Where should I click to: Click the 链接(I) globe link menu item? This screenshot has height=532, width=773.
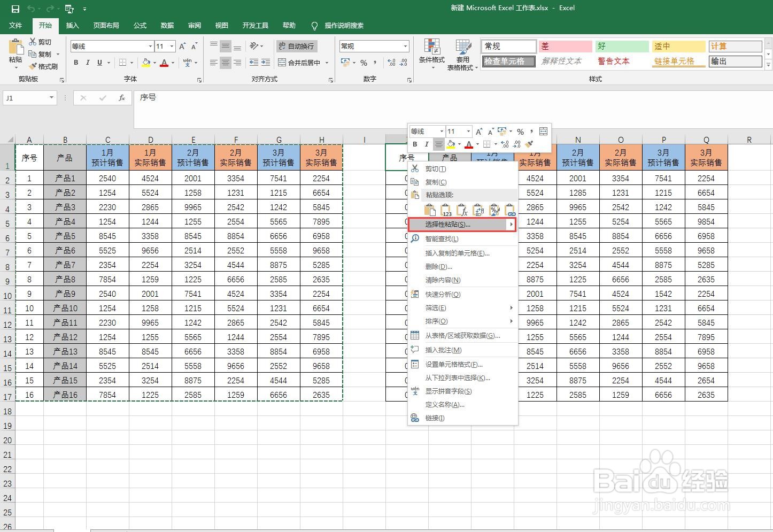point(462,418)
